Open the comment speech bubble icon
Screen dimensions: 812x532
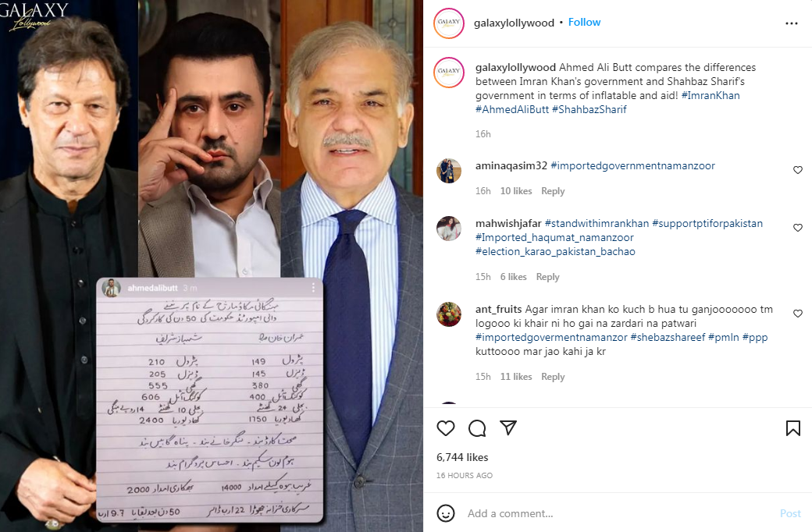point(477,428)
